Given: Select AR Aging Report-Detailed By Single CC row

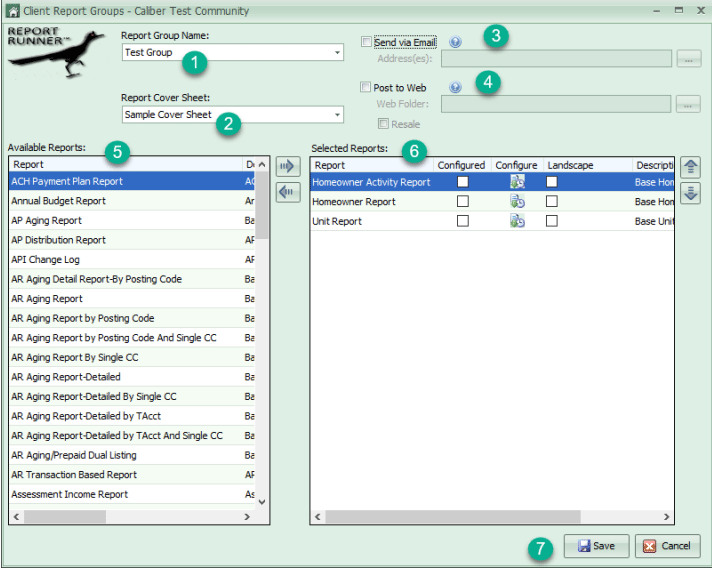Looking at the screenshot, I should 132,396.
